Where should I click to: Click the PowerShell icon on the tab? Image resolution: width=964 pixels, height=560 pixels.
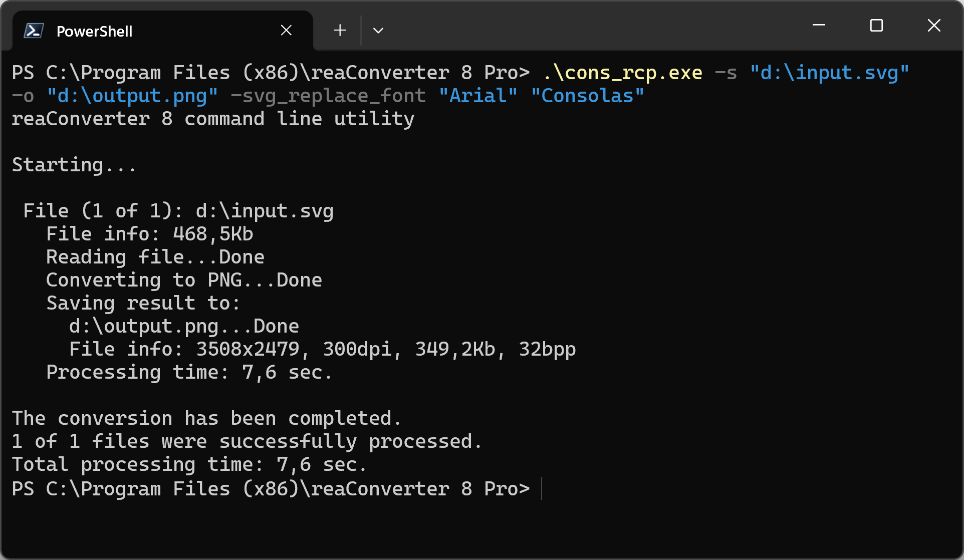[x=34, y=31]
